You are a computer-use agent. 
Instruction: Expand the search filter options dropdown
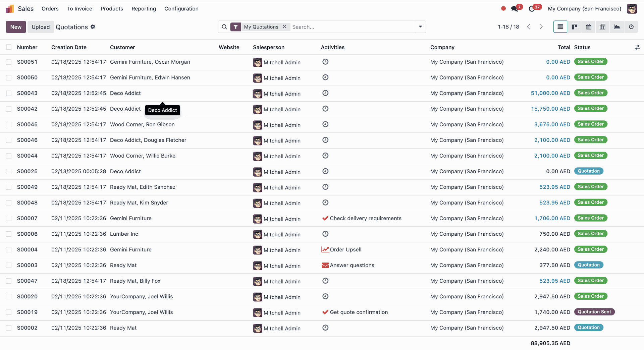point(420,27)
